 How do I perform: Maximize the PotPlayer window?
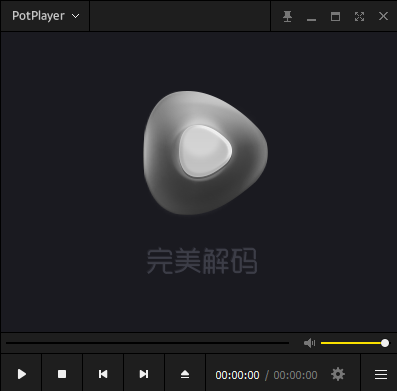pos(335,16)
